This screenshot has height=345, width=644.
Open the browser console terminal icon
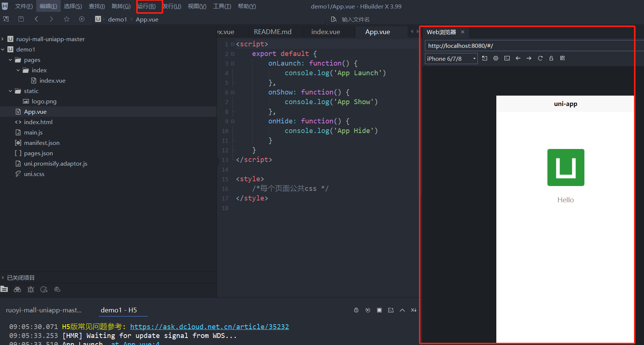tap(507, 58)
